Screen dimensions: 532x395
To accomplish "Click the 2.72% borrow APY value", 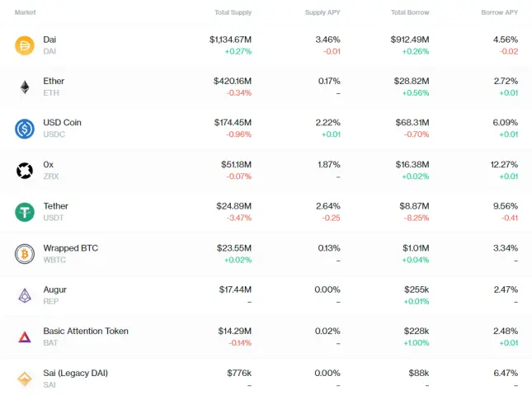I will (506, 81).
